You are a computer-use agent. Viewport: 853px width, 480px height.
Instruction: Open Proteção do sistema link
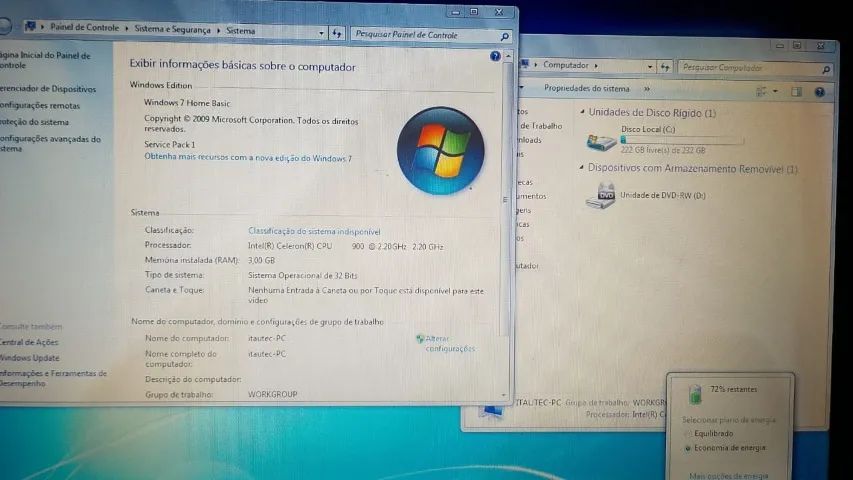tap(34, 122)
